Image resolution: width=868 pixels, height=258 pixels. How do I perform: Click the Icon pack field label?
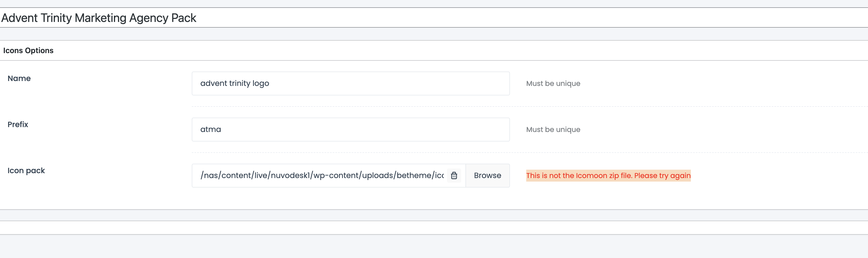pyautogui.click(x=26, y=171)
